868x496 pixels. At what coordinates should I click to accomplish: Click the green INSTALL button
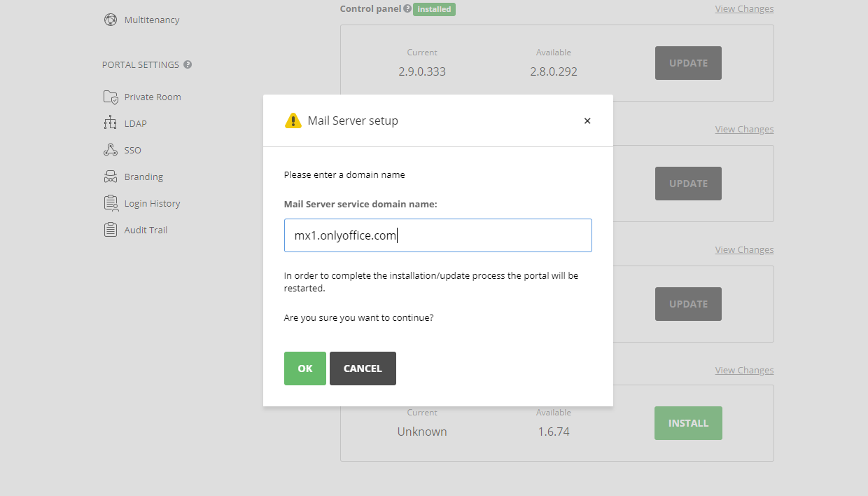(x=688, y=423)
